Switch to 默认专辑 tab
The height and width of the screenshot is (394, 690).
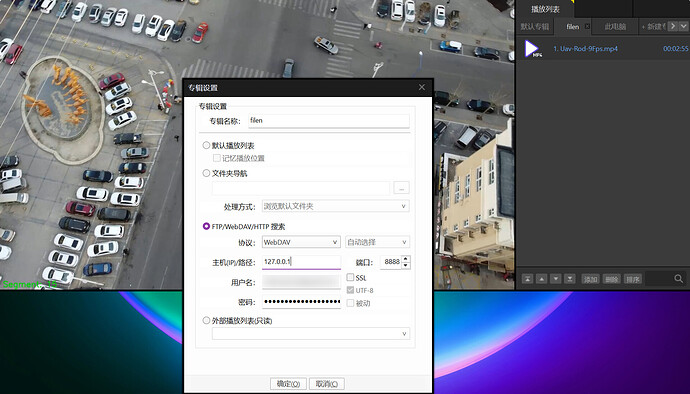(535, 26)
